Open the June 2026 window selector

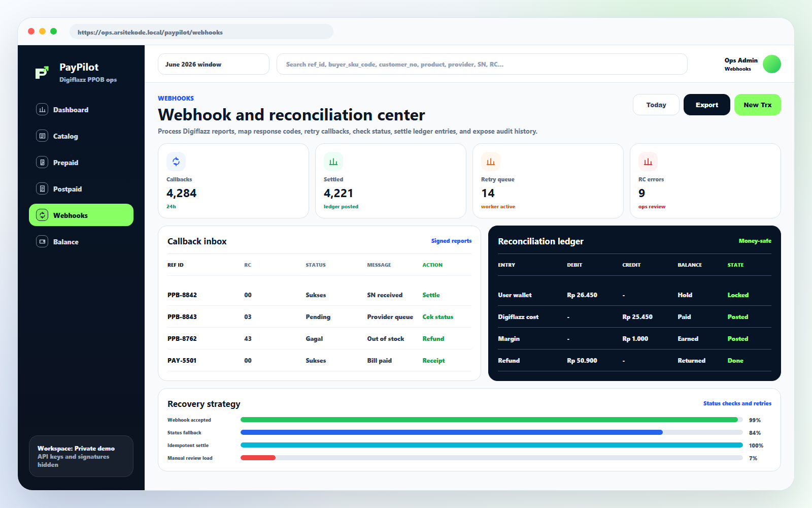214,64
